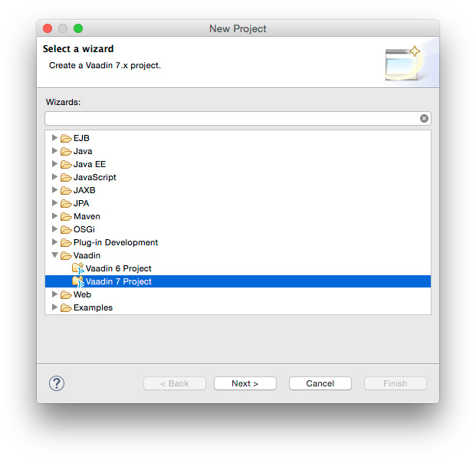Screen dimensions: 476x460
Task: Select the Vaadin label in tree
Action: click(x=87, y=255)
